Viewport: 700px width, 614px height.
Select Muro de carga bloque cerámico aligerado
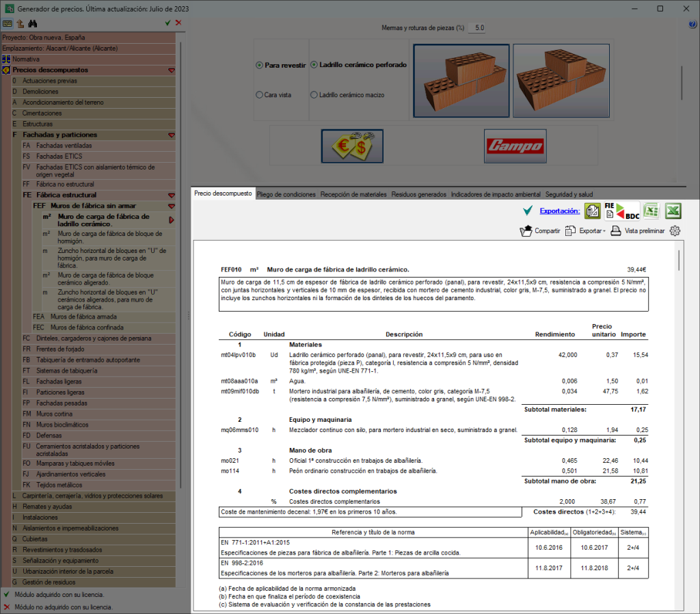[109, 279]
